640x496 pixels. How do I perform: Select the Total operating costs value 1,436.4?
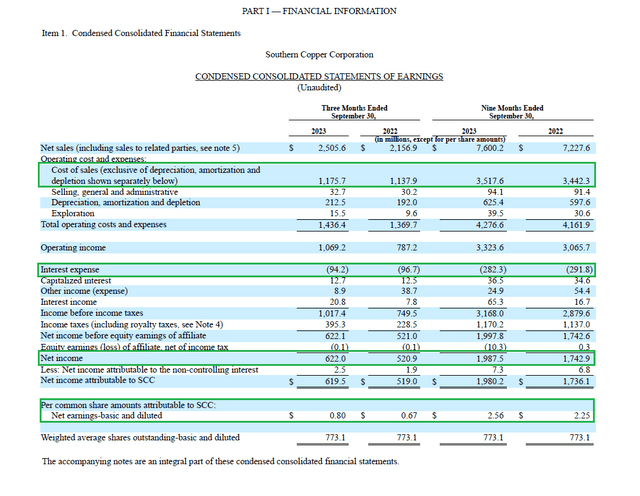pyautogui.click(x=332, y=225)
